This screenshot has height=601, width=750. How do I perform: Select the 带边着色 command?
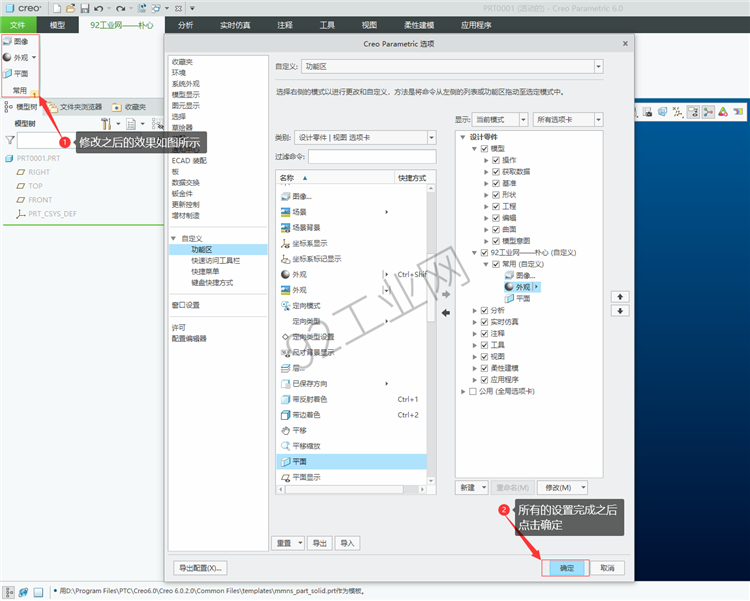(352, 415)
